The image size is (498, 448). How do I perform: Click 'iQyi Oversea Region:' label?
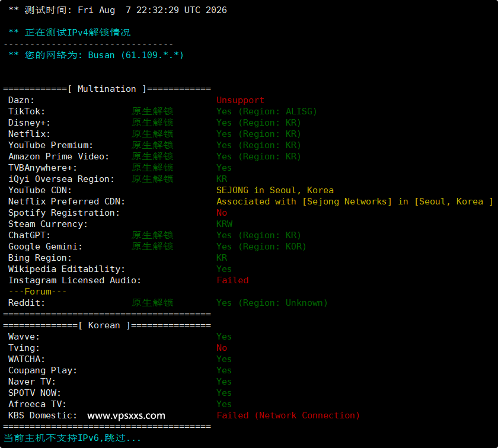point(61,179)
